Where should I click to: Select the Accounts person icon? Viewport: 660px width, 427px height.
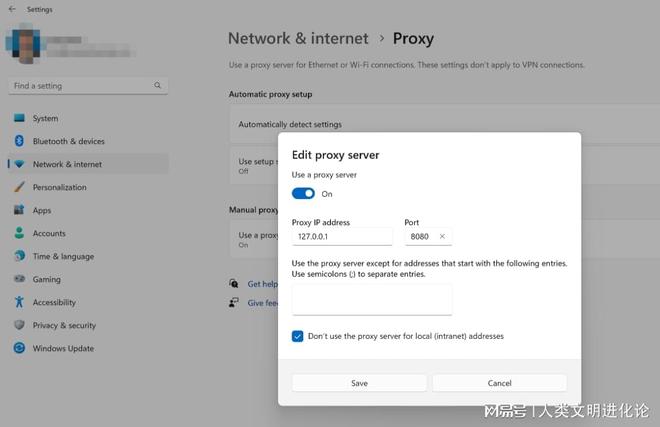point(19,233)
